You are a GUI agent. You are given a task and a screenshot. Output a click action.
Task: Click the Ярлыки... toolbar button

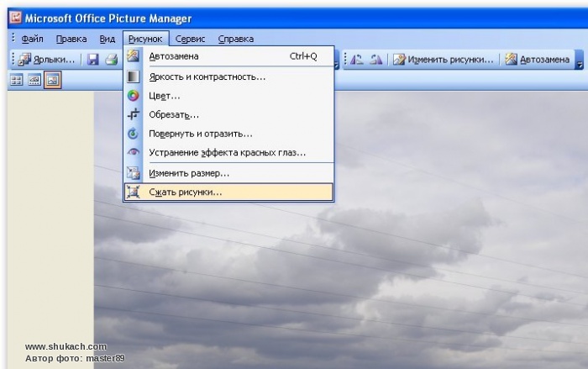click(46, 60)
